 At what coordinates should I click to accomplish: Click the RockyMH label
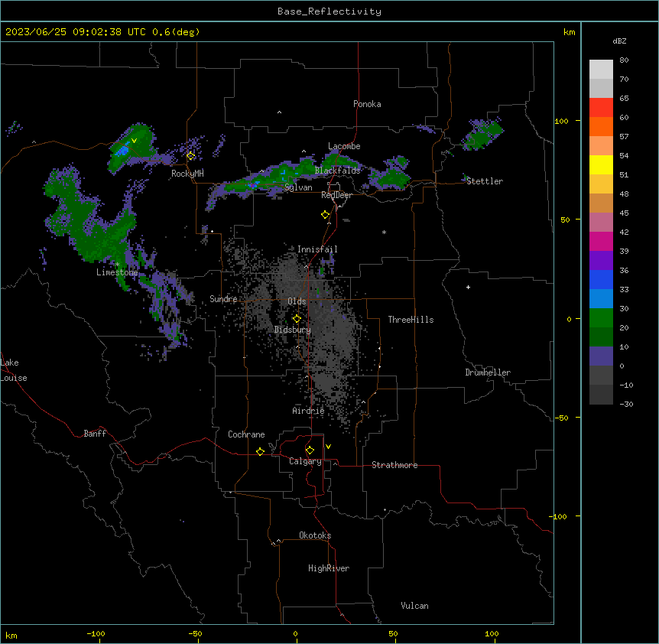pos(187,174)
